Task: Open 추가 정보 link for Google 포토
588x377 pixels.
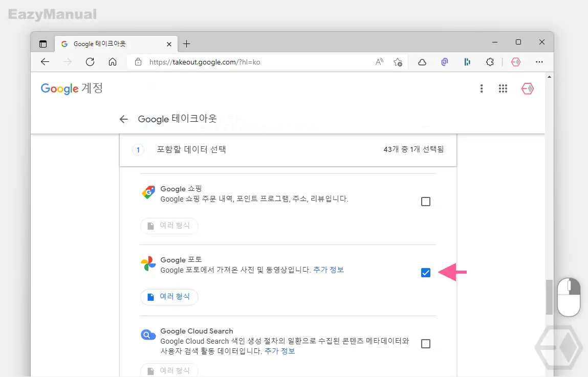Action: coord(329,270)
